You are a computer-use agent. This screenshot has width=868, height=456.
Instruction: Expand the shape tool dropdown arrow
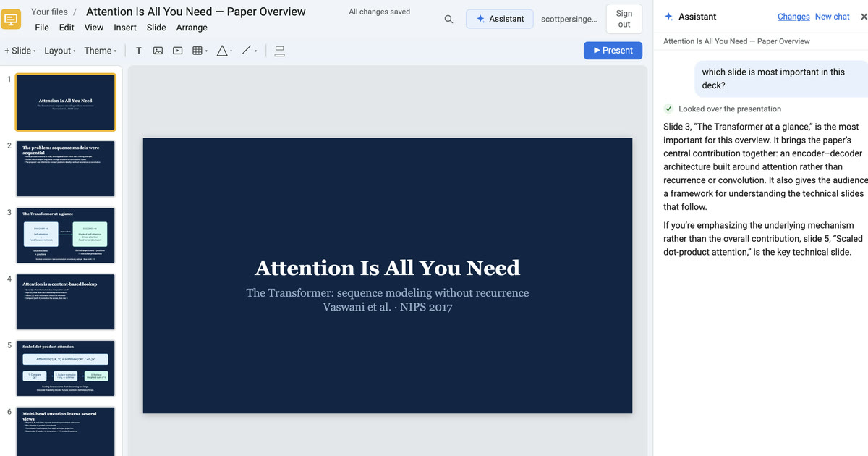[x=231, y=51]
